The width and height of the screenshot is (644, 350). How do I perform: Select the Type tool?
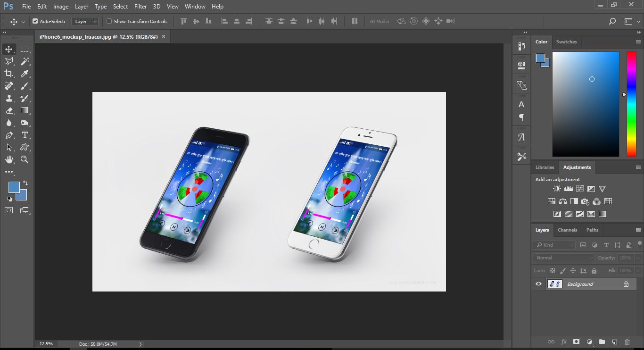pyautogui.click(x=25, y=135)
